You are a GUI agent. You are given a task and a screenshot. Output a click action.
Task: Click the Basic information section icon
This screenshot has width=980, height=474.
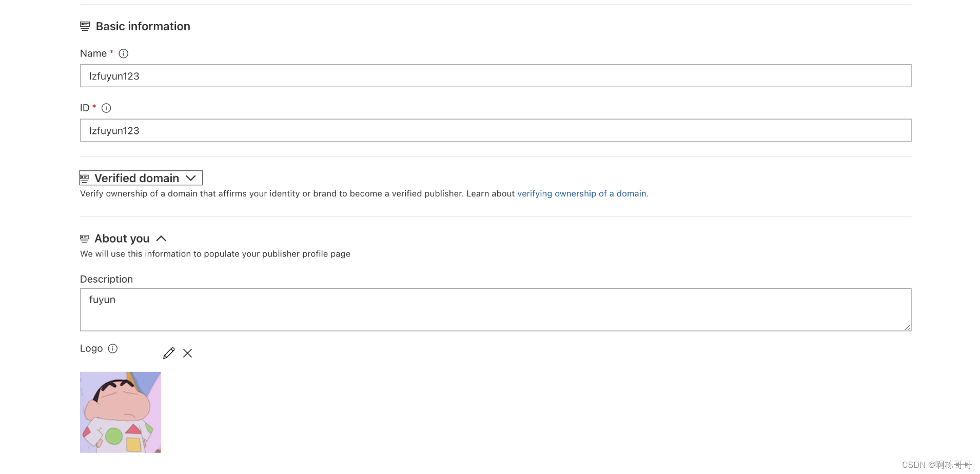click(85, 26)
